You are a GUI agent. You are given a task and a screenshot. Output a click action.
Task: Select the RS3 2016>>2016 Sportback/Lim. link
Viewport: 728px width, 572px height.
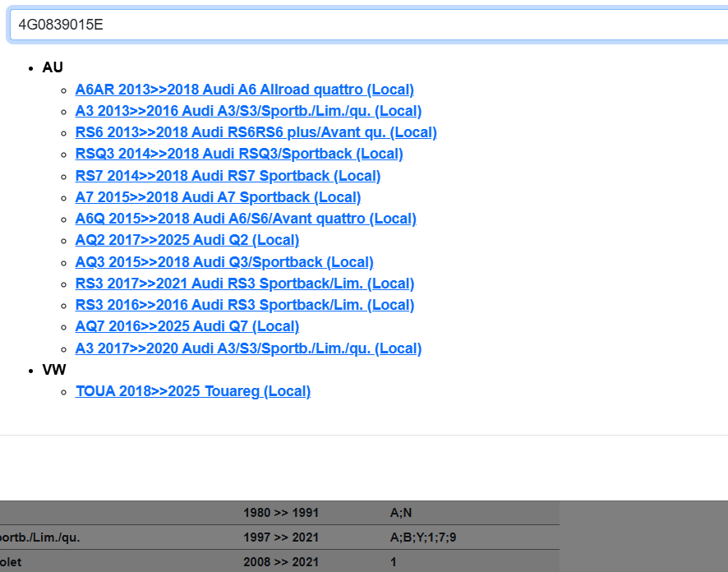[244, 305]
